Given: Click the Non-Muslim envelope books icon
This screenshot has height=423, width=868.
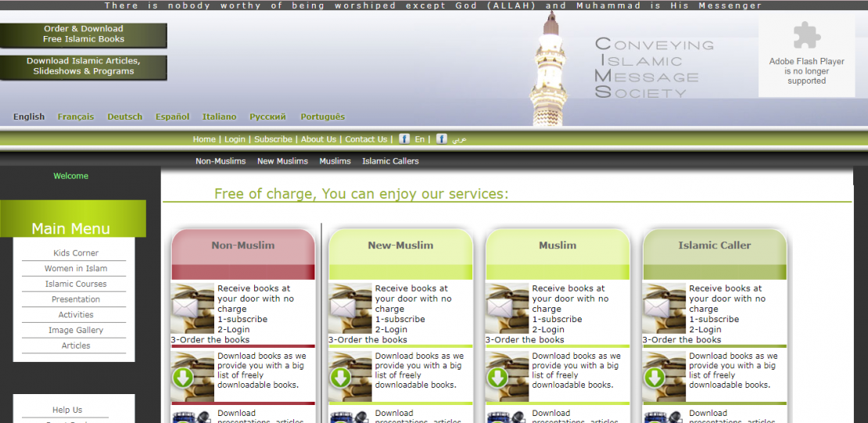Looking at the screenshot, I should [x=192, y=308].
